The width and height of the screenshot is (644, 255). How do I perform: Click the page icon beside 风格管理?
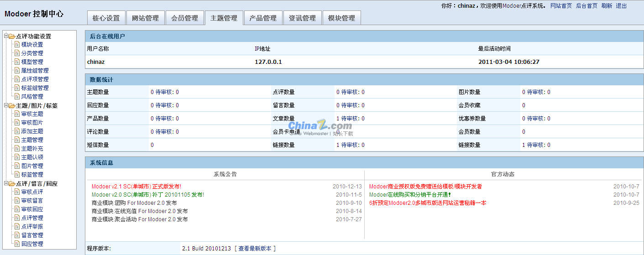pos(17,97)
